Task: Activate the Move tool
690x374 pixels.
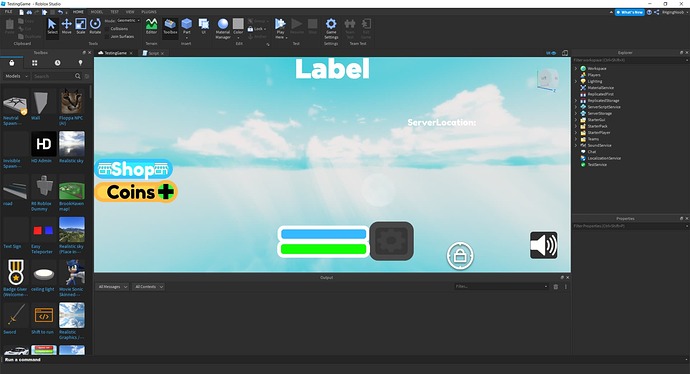Action: coord(66,26)
